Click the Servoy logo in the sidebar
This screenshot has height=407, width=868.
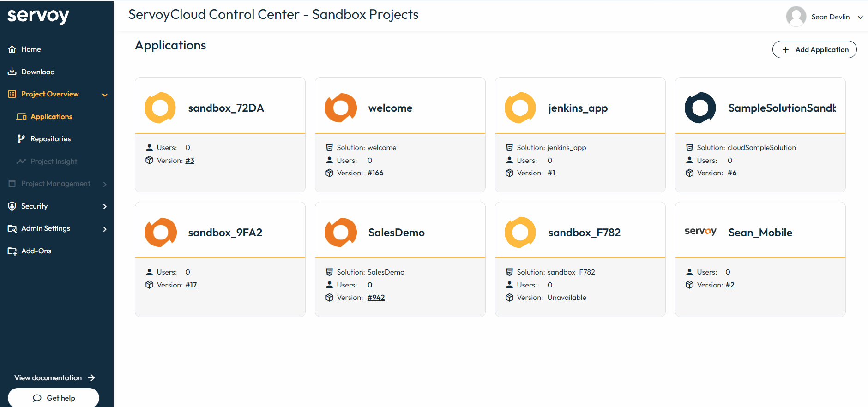[x=38, y=16]
